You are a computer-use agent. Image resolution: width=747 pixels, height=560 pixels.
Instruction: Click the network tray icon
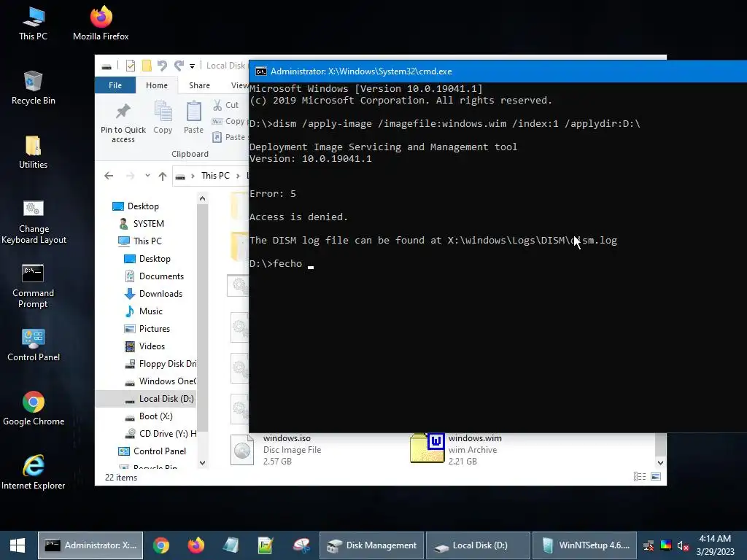[649, 545]
